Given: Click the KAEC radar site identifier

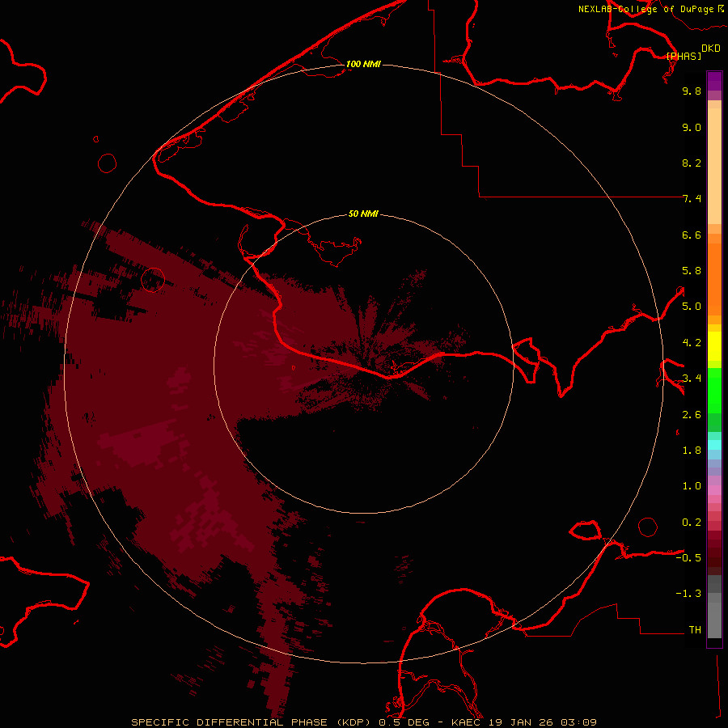Looking at the screenshot, I should pos(466,722).
